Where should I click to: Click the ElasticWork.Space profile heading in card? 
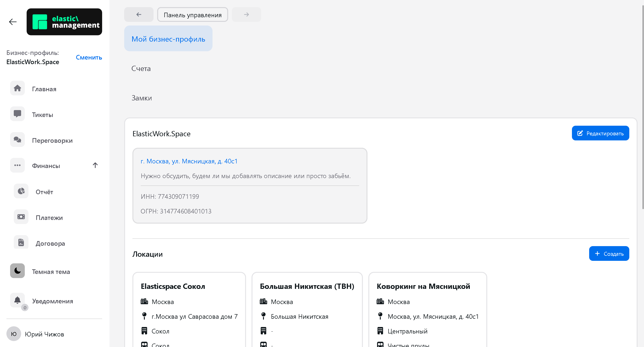(162, 134)
